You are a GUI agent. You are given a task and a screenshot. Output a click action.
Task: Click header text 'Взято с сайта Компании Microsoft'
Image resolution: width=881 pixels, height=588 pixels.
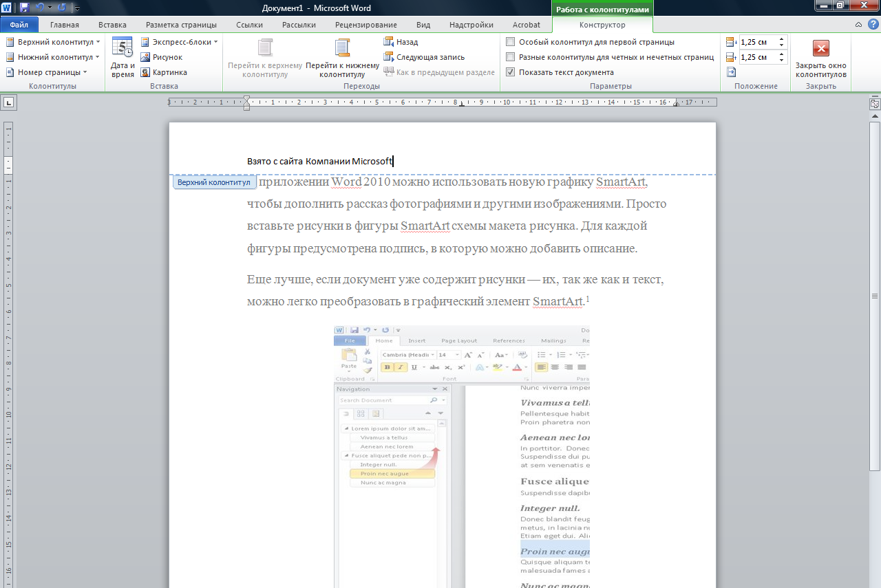319,161
